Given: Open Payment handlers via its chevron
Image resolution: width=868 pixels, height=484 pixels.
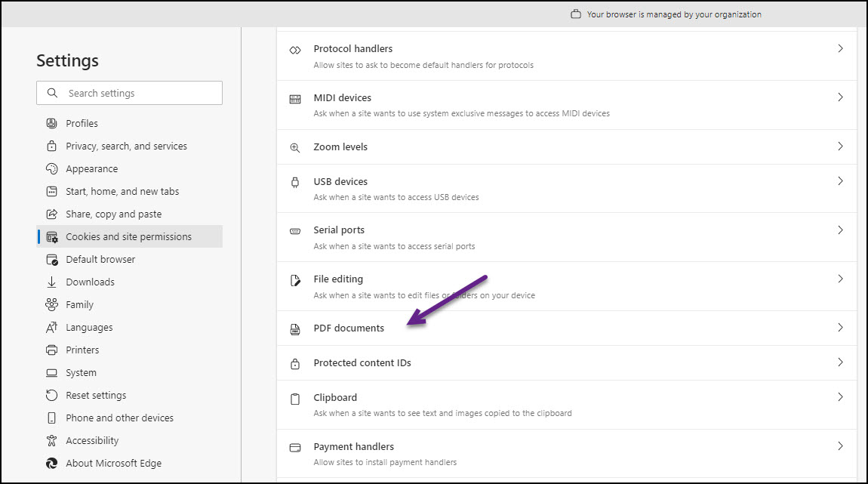Looking at the screenshot, I should pyautogui.click(x=840, y=445).
